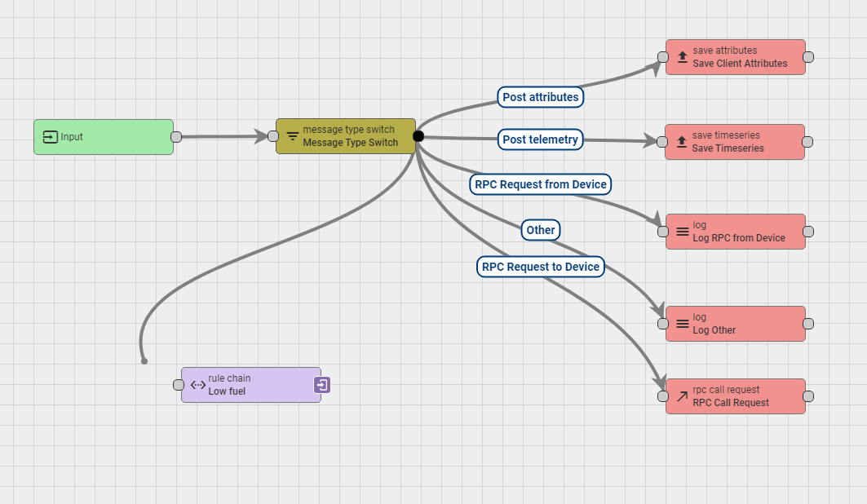Click the Save Timeseries upload icon
The height and width of the screenshot is (504, 867).
(683, 142)
